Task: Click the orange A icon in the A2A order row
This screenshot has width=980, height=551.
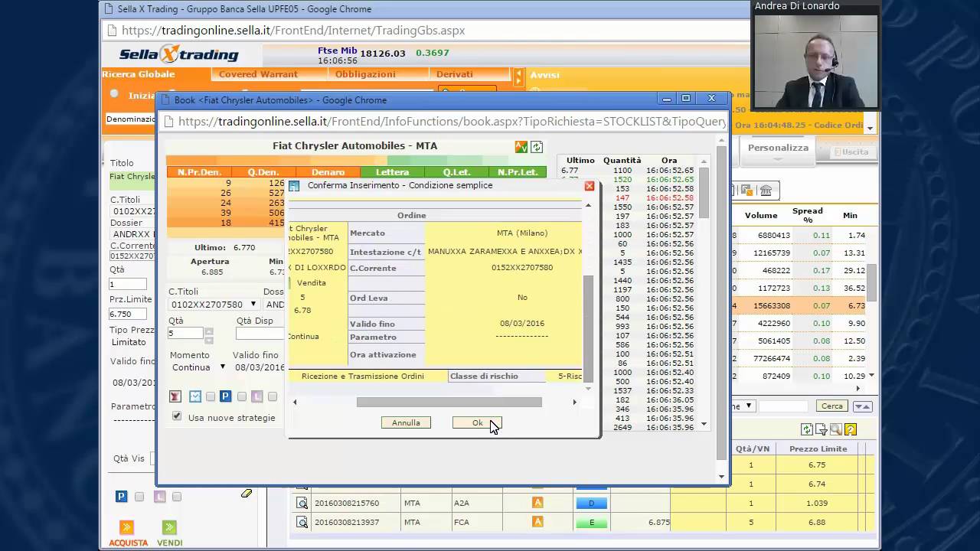Action: (537, 503)
